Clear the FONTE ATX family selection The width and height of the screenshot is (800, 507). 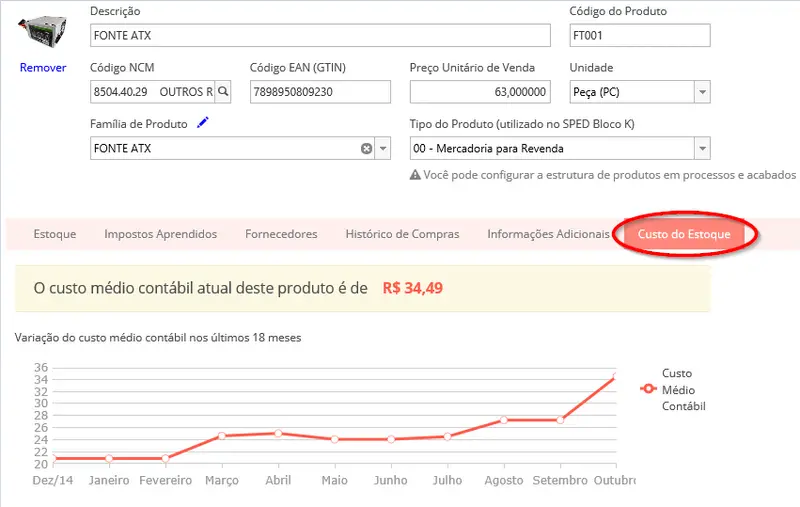tap(366, 148)
